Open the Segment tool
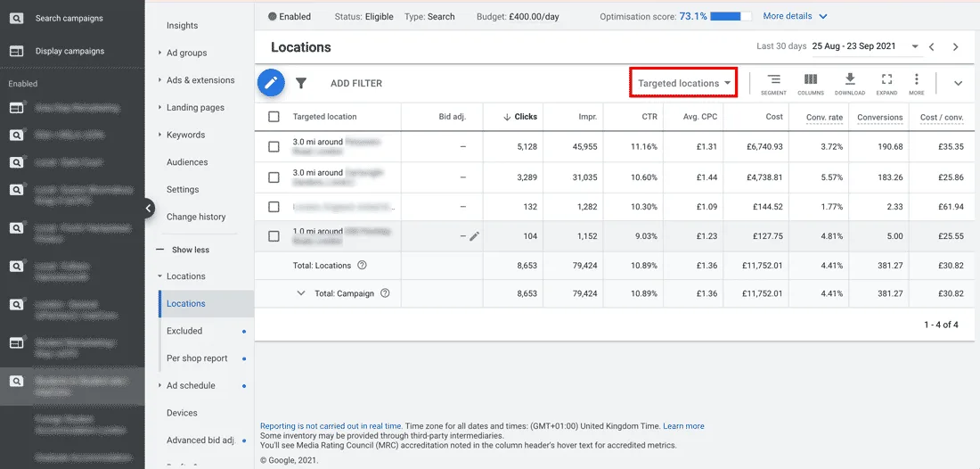The image size is (980, 469). pyautogui.click(x=773, y=84)
